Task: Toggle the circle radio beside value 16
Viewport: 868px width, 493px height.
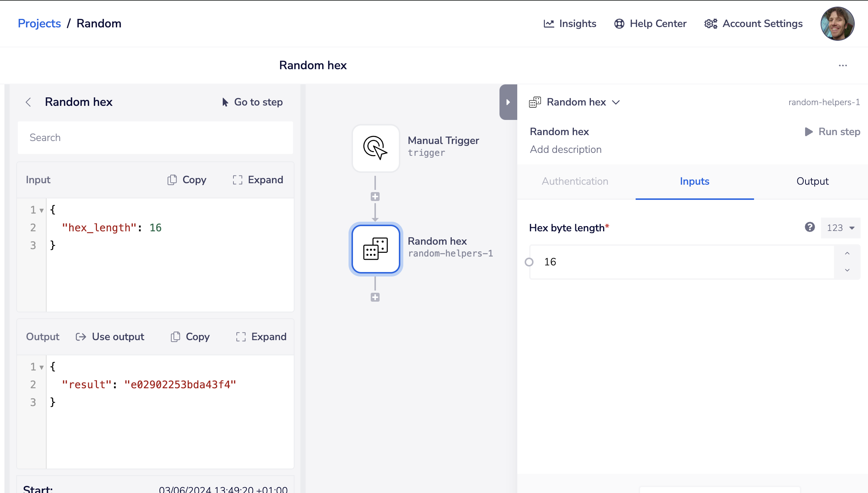Action: tap(529, 262)
